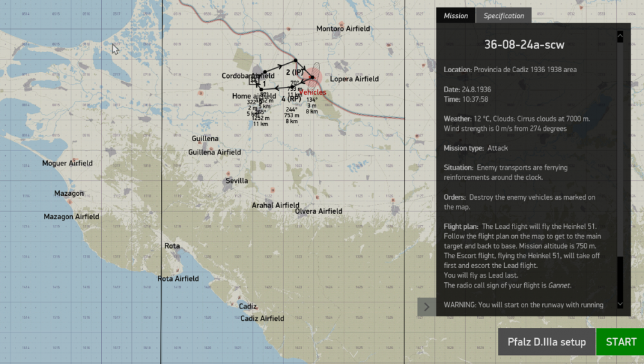The width and height of the screenshot is (644, 364).
Task: Open the Pfalz D.IIIa setup
Action: click(546, 342)
